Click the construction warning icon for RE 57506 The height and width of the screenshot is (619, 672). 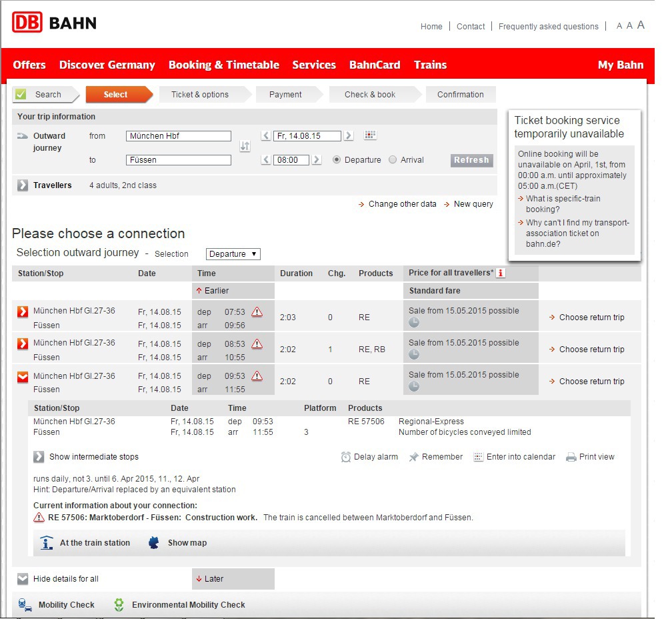pyautogui.click(x=39, y=518)
